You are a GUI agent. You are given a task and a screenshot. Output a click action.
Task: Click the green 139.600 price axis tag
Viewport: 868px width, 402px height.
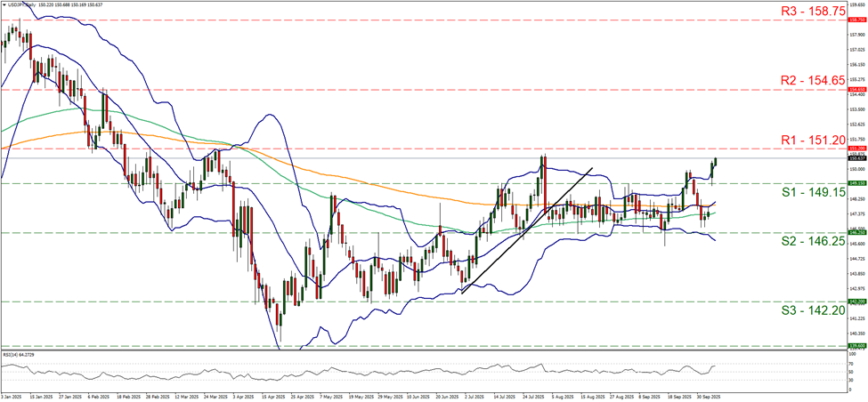(854, 346)
